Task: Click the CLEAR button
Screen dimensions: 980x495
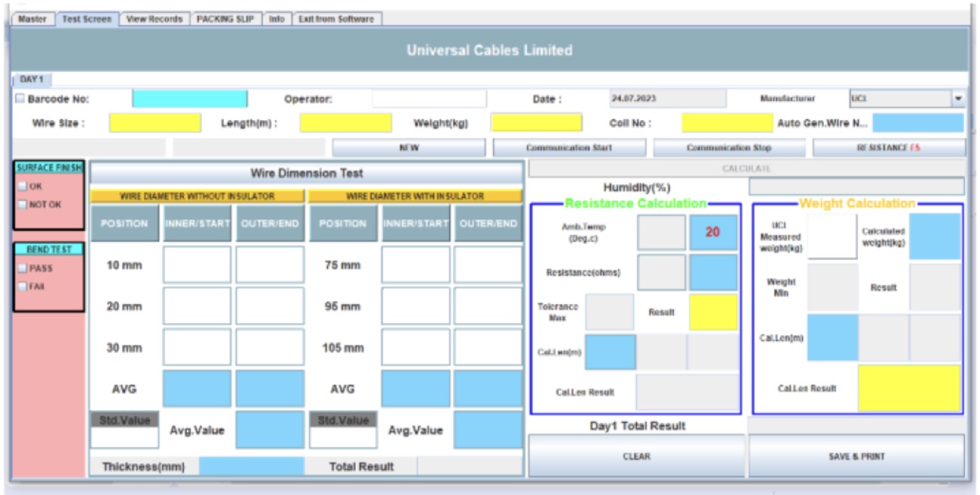Action: pos(636,456)
